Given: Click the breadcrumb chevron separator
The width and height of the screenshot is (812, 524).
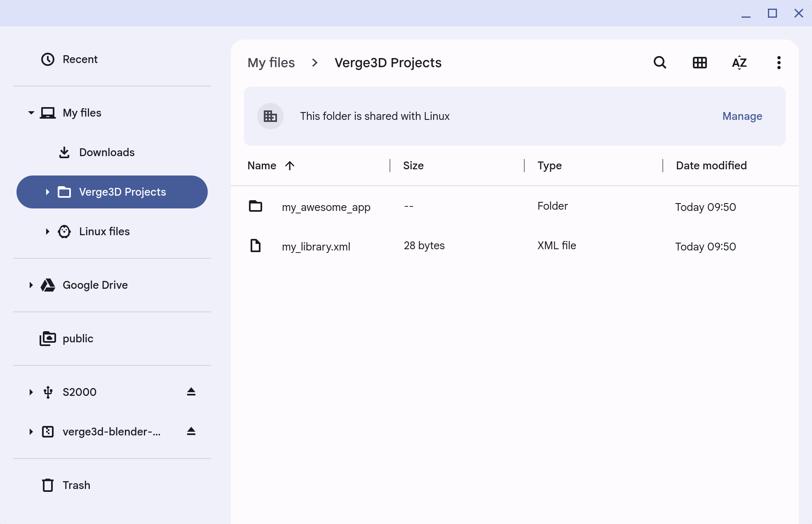Looking at the screenshot, I should click(x=315, y=63).
